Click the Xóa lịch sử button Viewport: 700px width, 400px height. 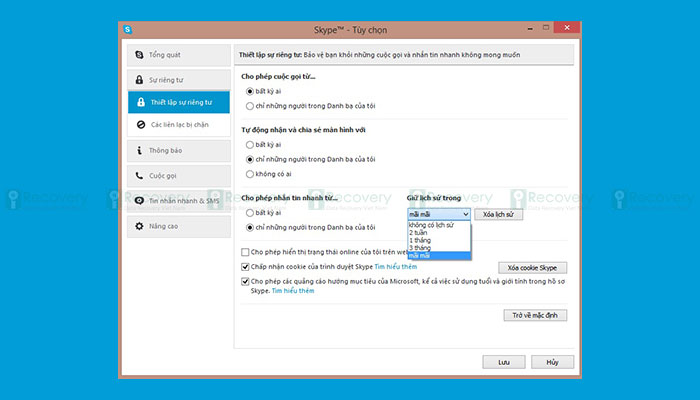[498, 214]
